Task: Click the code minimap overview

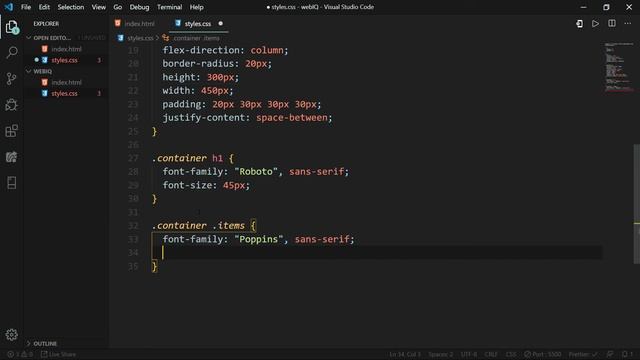Action: pos(618,67)
